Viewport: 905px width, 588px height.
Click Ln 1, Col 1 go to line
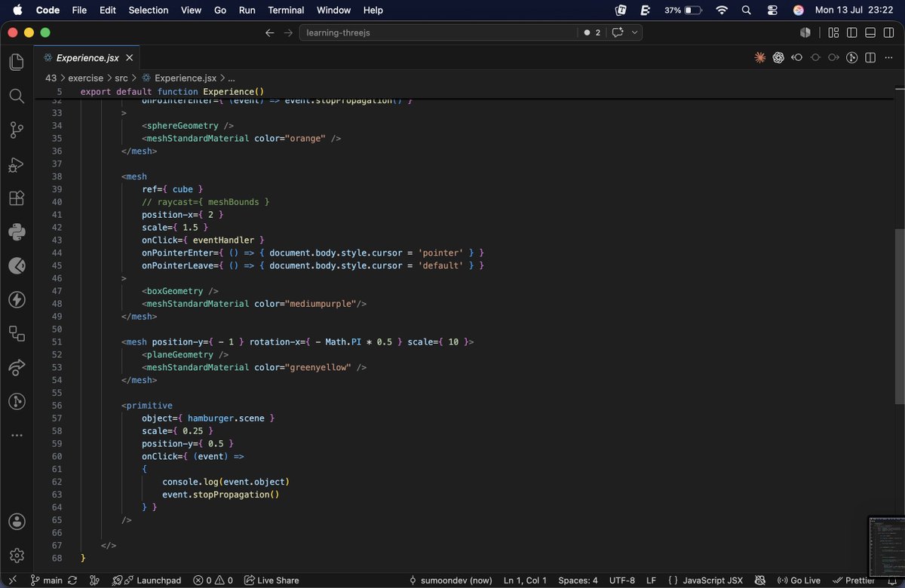click(x=525, y=580)
